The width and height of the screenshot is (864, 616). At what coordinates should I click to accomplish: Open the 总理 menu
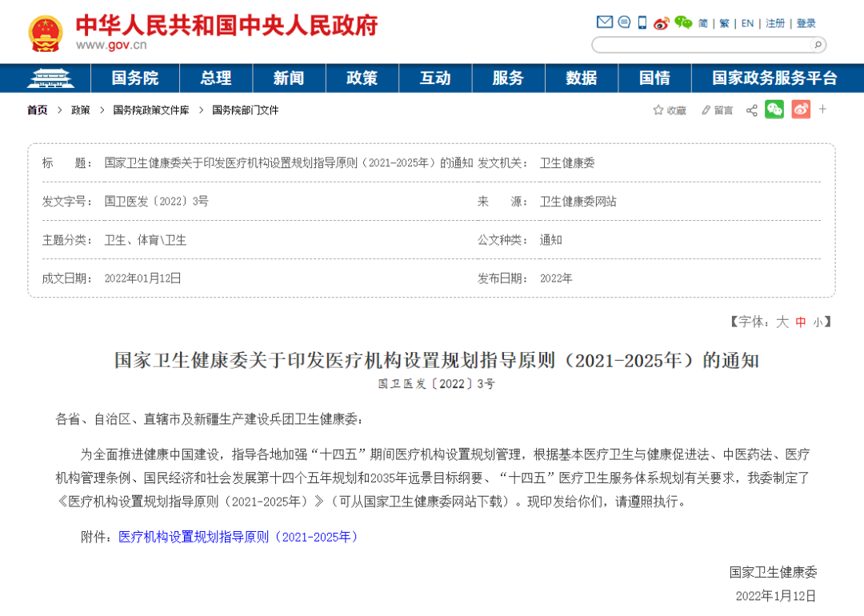(x=216, y=78)
